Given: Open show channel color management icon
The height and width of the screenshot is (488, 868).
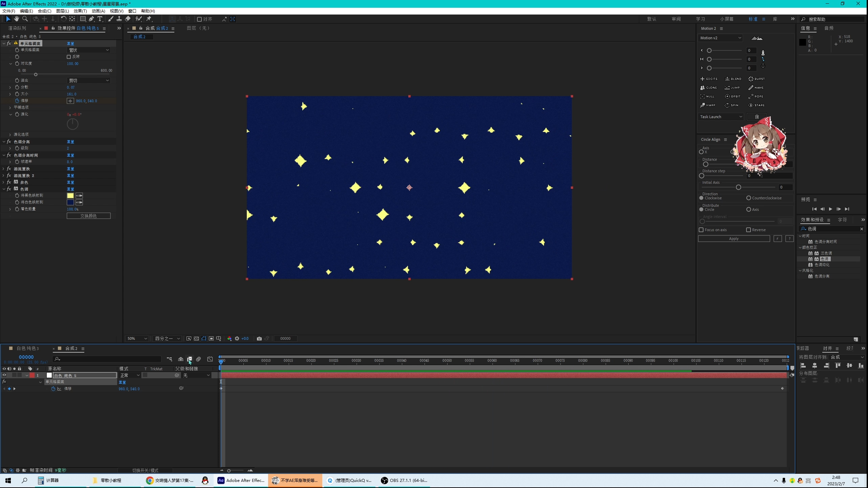Looking at the screenshot, I should tap(230, 338).
